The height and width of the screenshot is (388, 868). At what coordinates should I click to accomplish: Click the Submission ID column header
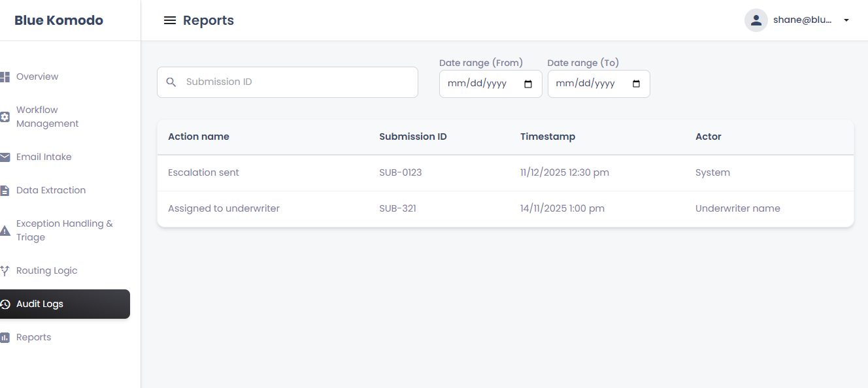413,137
